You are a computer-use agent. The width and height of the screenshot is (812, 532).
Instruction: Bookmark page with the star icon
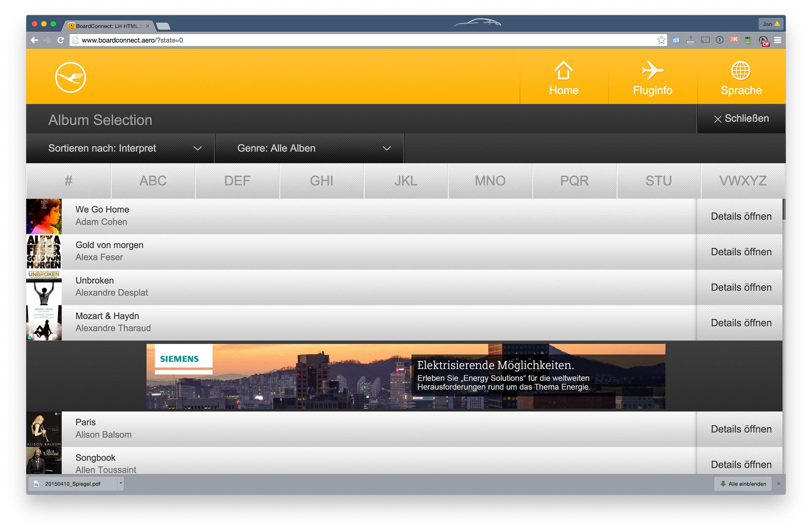pos(661,40)
